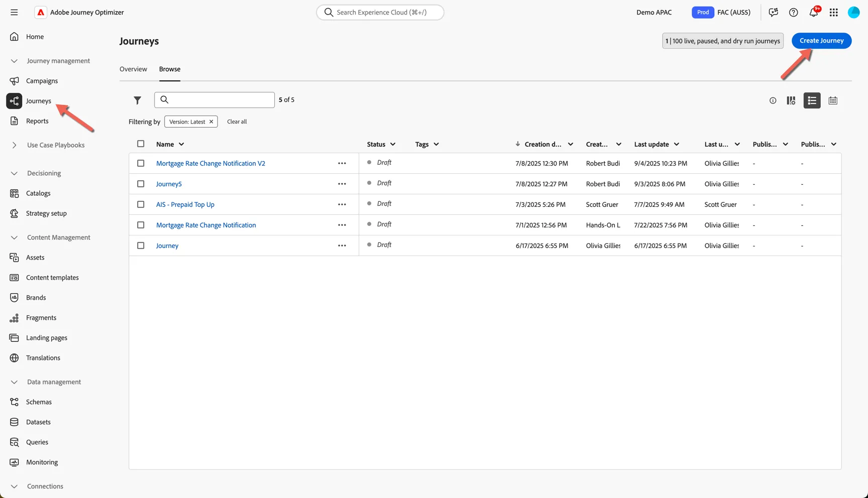Click the Search Experience Cloud box
Viewport: 868px width, 498px height.
380,13
